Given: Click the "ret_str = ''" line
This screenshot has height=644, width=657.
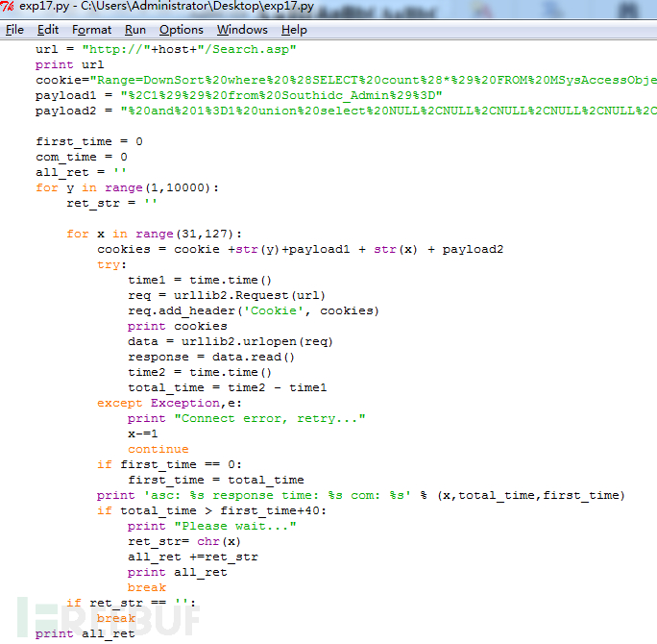Looking at the screenshot, I should (111, 204).
